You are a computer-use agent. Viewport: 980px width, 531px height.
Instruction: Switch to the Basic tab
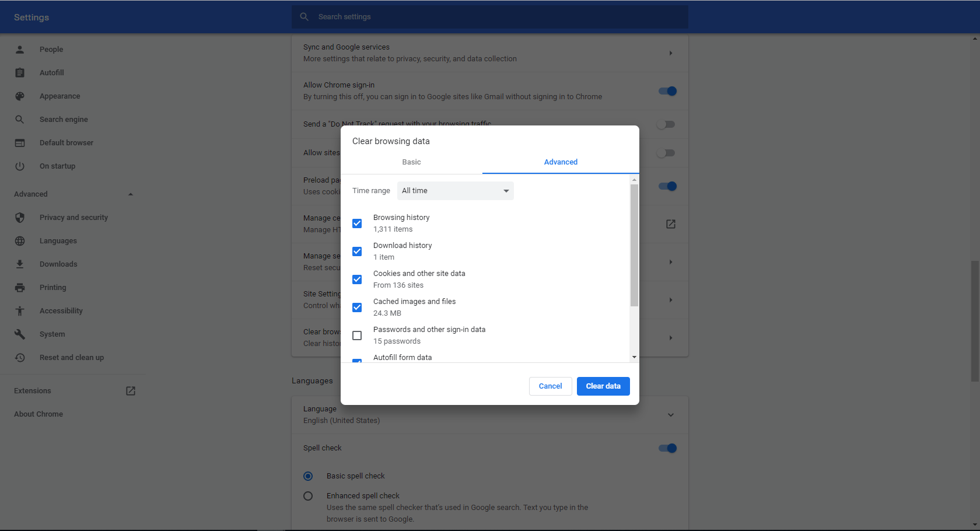(411, 162)
